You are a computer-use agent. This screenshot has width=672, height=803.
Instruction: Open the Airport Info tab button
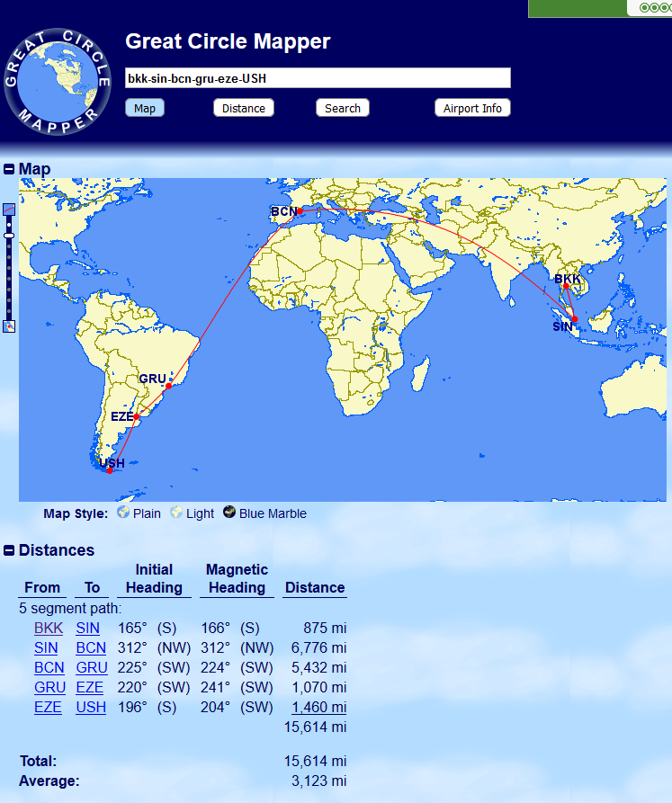click(x=472, y=108)
